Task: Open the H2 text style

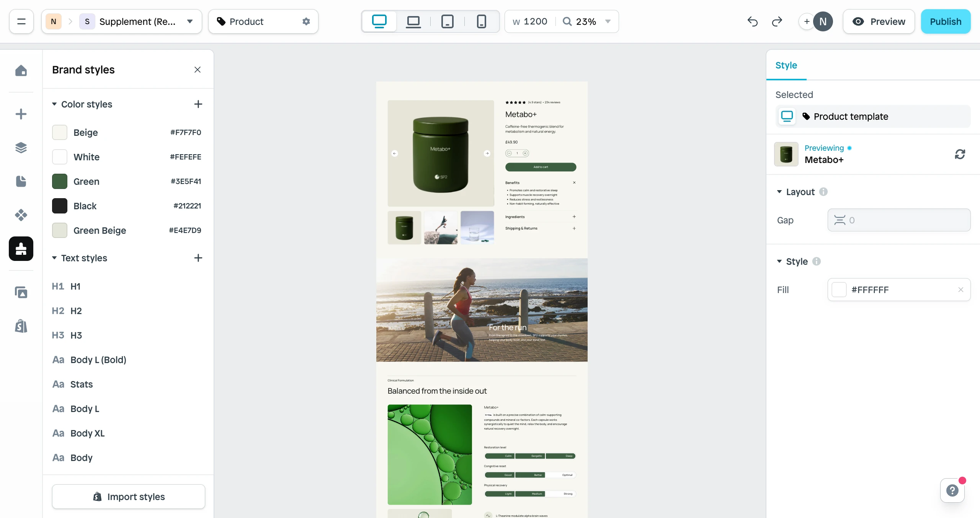Action: 76,311
